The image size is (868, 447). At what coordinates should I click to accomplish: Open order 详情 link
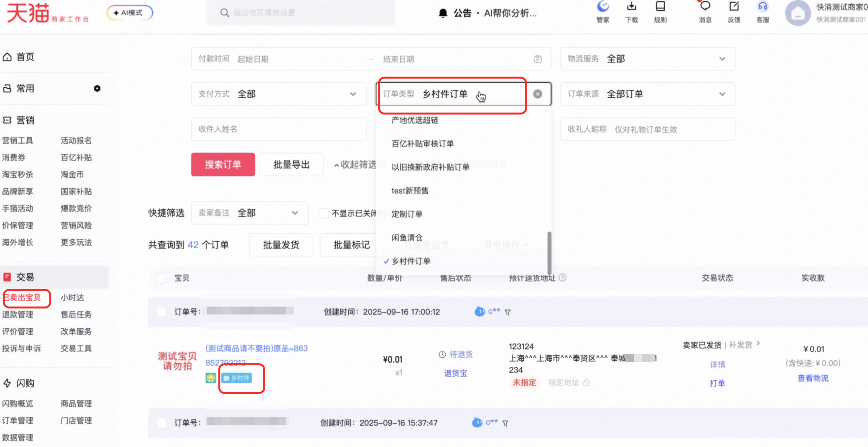point(717,364)
